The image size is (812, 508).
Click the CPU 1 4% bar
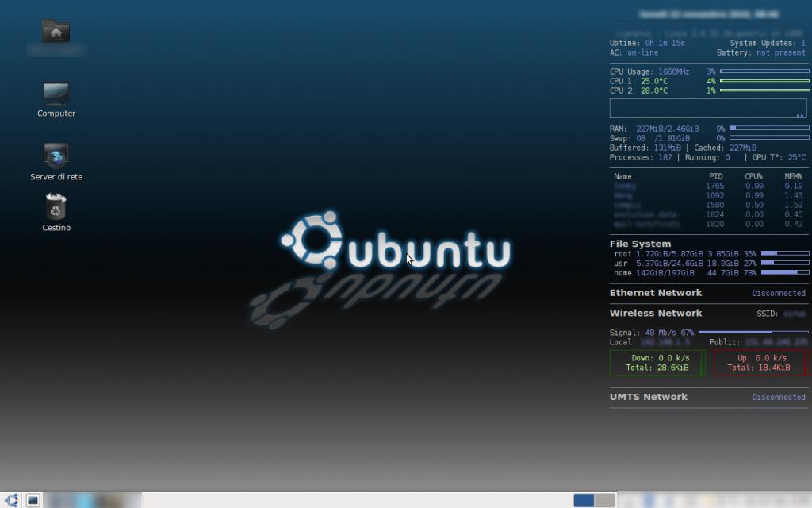764,81
